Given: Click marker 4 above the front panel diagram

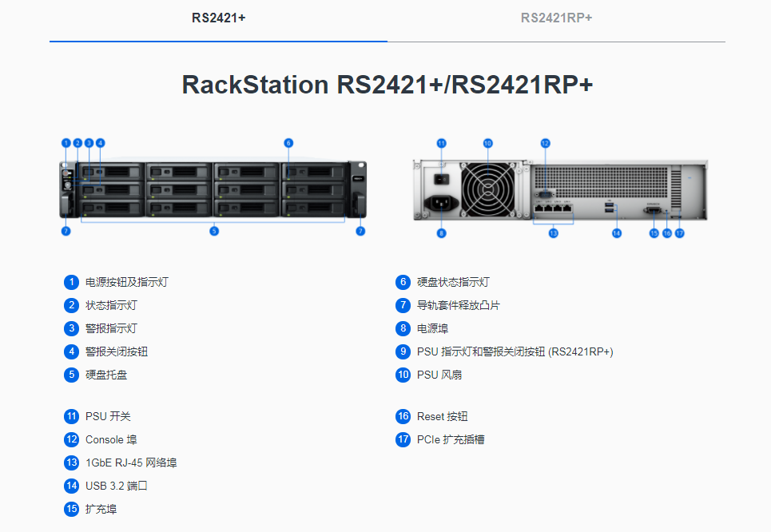Looking at the screenshot, I should click(101, 143).
